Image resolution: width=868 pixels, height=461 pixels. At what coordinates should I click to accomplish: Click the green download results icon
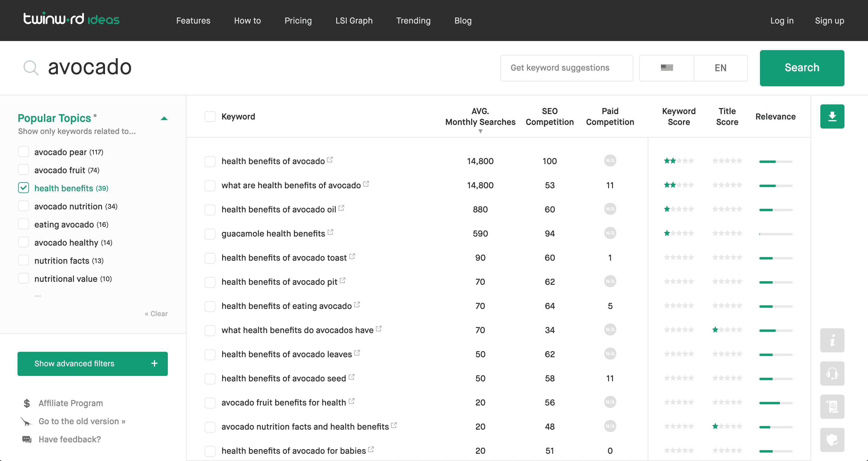pyautogui.click(x=832, y=116)
